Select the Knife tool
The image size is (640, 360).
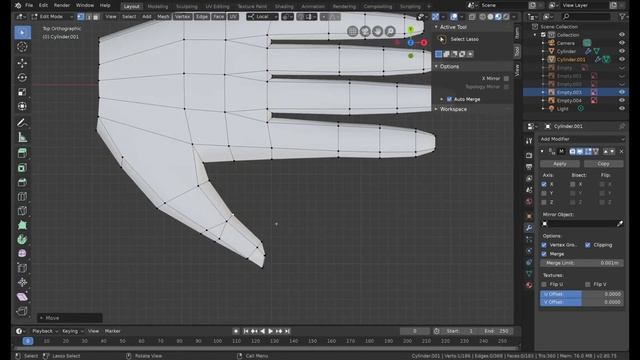click(x=22, y=211)
